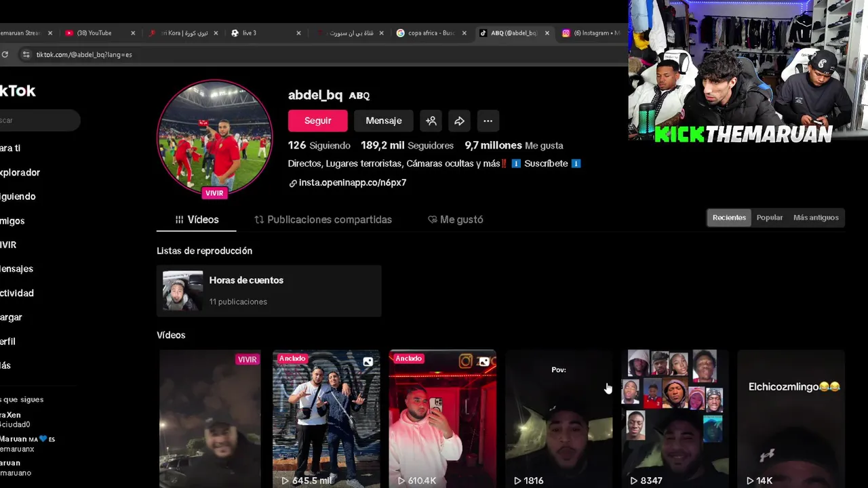Open the three-dots more options menu
This screenshot has width=868, height=488.
tap(488, 121)
